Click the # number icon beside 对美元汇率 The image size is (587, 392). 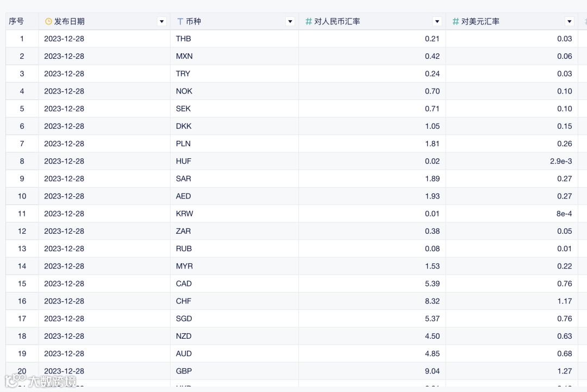tap(455, 21)
